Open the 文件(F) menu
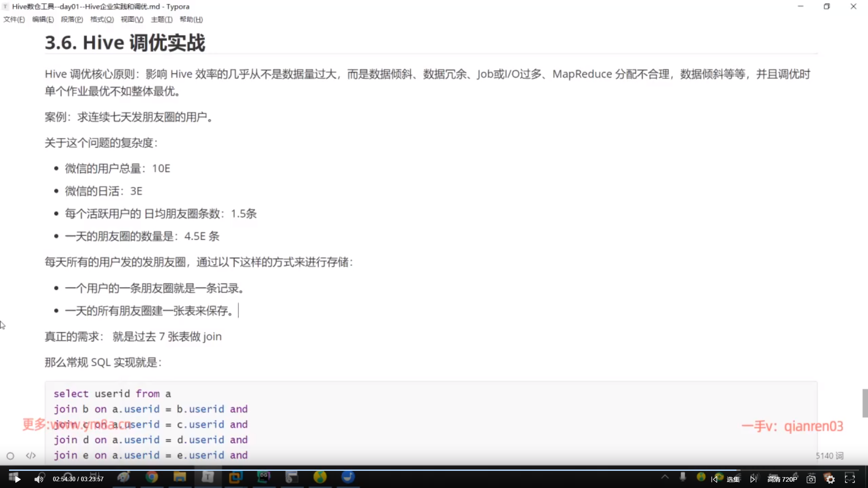Viewport: 868px width, 488px height. (x=14, y=19)
